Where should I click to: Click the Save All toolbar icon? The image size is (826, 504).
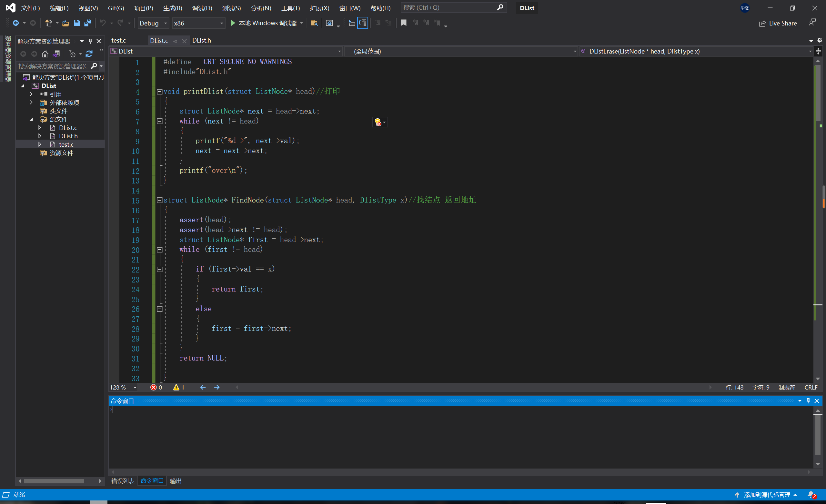pyautogui.click(x=87, y=23)
